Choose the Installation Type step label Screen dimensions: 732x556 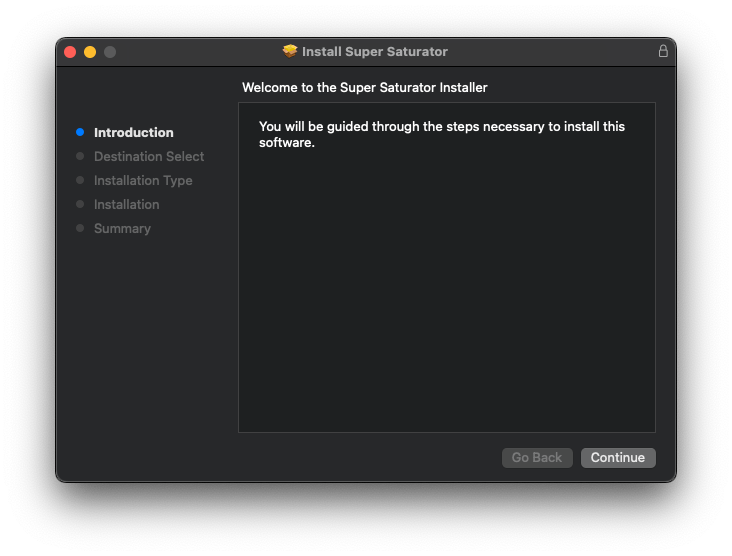[x=143, y=180]
